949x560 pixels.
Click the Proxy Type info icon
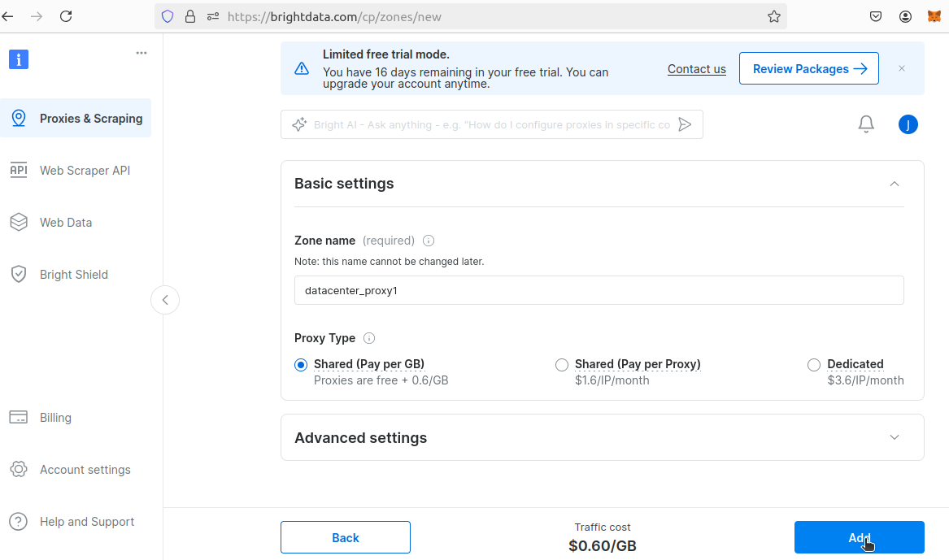pos(369,338)
